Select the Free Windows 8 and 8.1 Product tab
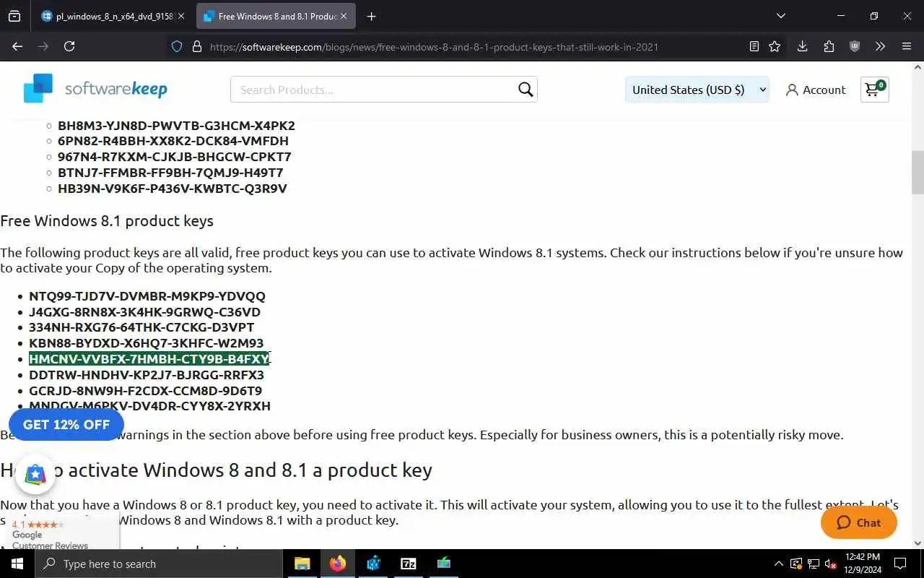924x578 pixels. click(276, 16)
